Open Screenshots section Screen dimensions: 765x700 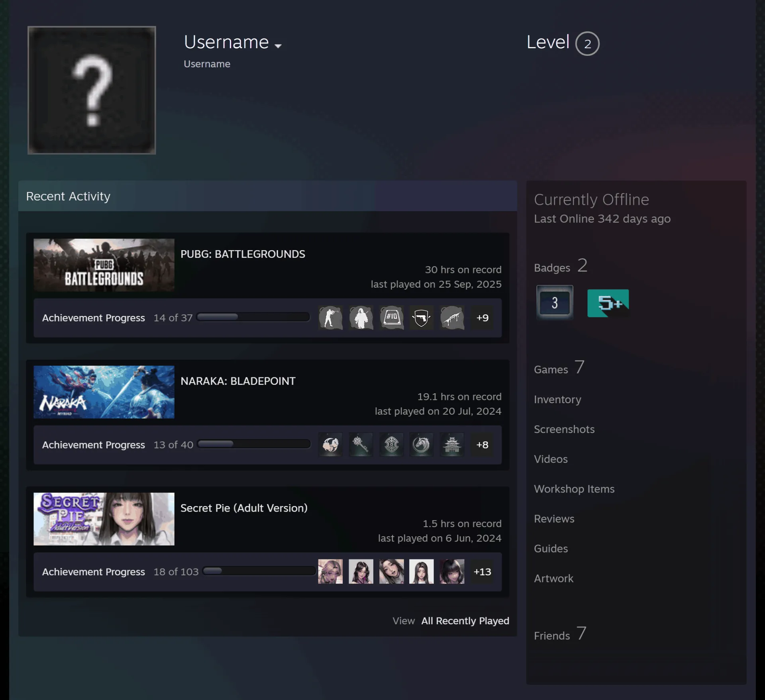tap(564, 429)
